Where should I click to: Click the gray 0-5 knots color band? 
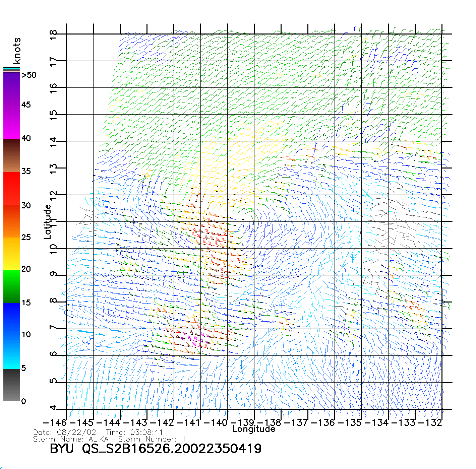coord(12,385)
